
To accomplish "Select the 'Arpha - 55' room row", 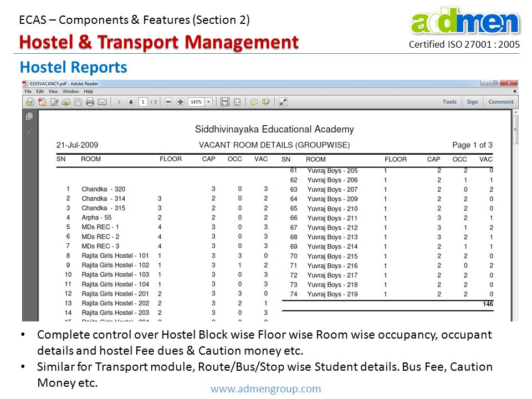I will point(167,217).
